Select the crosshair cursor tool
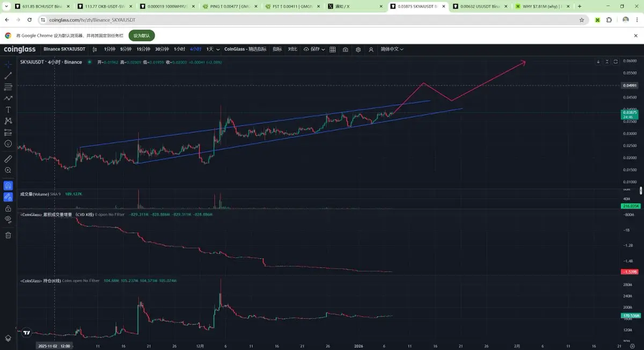Viewport: 644px width, 350px height. [8, 63]
